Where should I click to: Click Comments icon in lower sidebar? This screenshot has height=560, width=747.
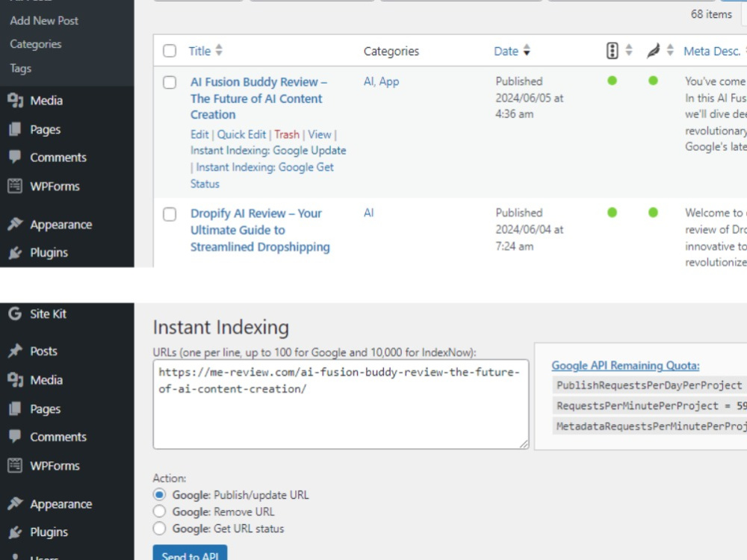point(15,436)
